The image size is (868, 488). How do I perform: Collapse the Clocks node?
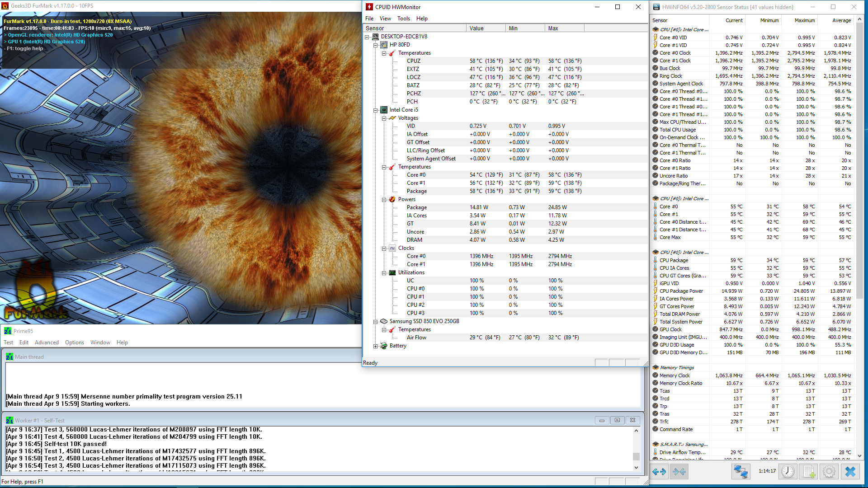click(x=384, y=249)
